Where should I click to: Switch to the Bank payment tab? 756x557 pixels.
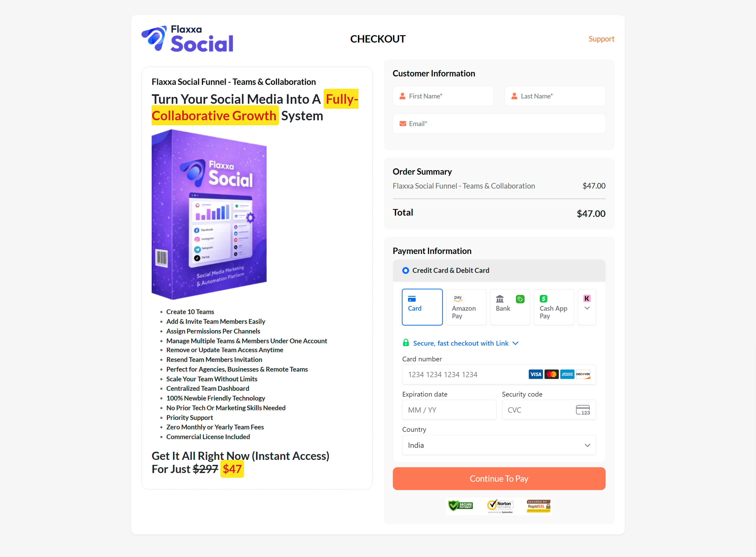[x=510, y=307]
